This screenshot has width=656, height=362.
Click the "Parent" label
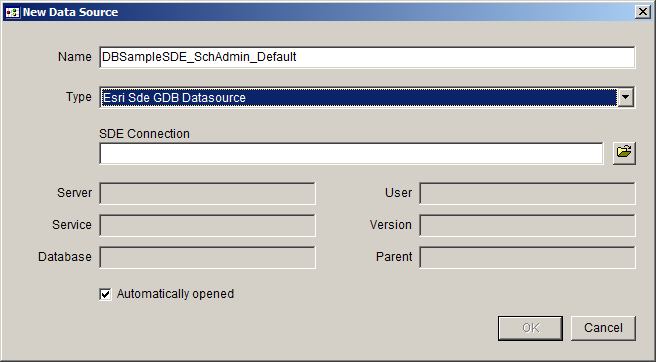tap(394, 257)
